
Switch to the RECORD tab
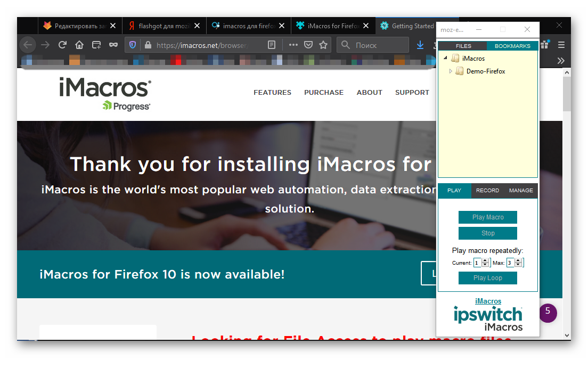(487, 191)
